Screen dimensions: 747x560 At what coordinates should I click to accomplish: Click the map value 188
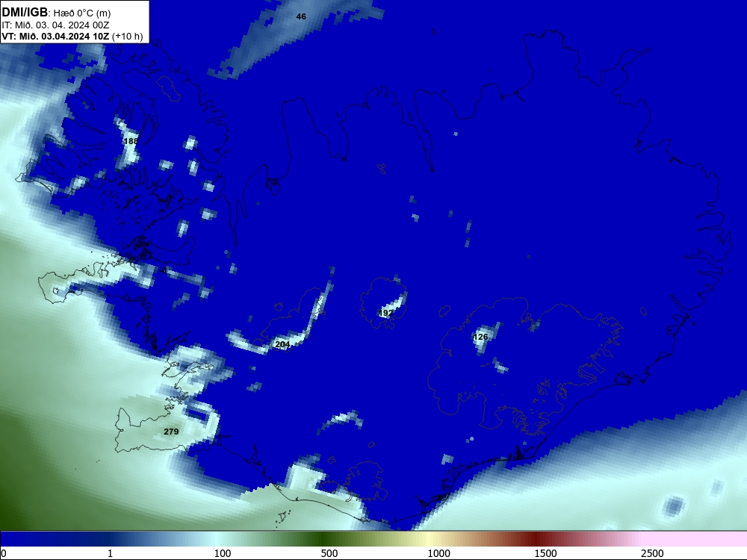131,141
